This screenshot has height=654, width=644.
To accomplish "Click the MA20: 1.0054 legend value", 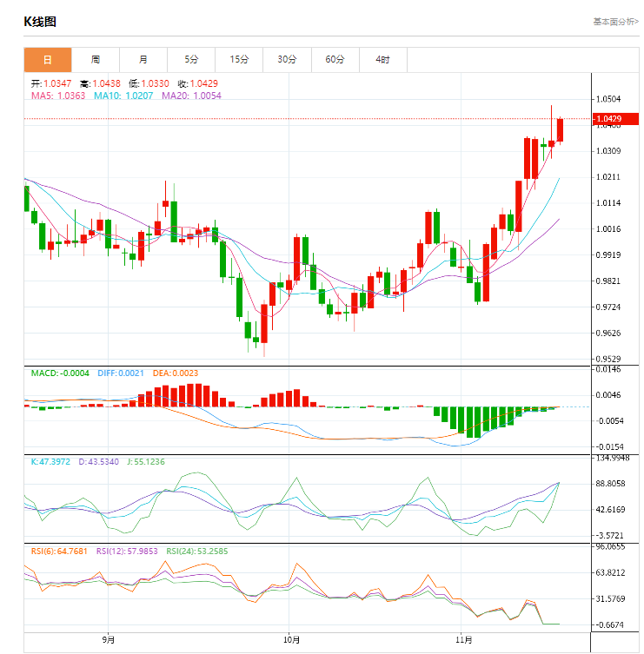I will tap(191, 96).
